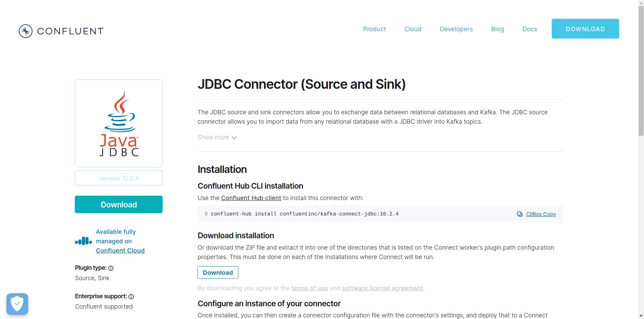
Task: Open the Confluent Hub client link
Action: point(251,198)
